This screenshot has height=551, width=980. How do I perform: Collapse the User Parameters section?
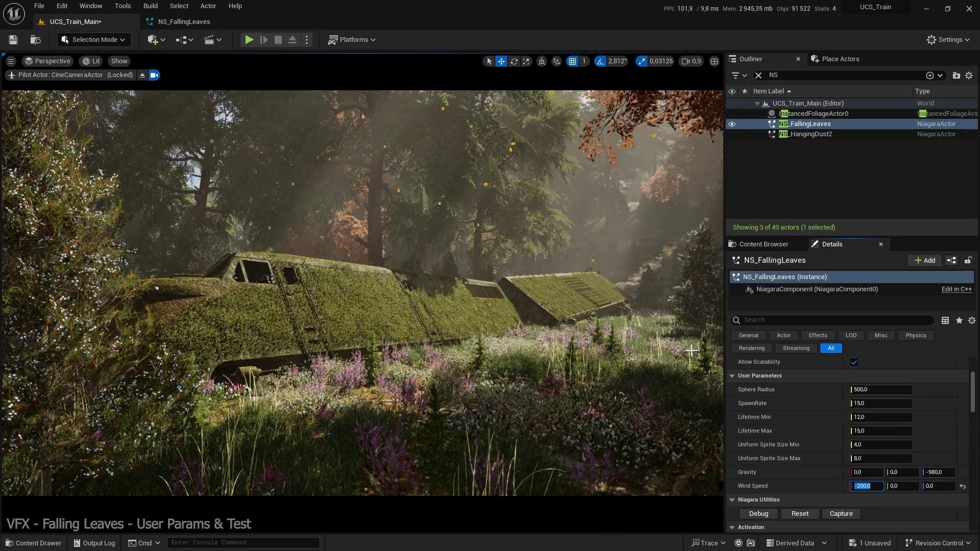pos(732,376)
